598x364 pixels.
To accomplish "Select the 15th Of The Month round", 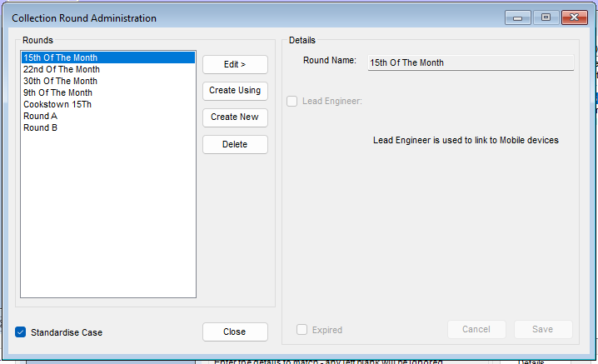I will click(x=108, y=57).
